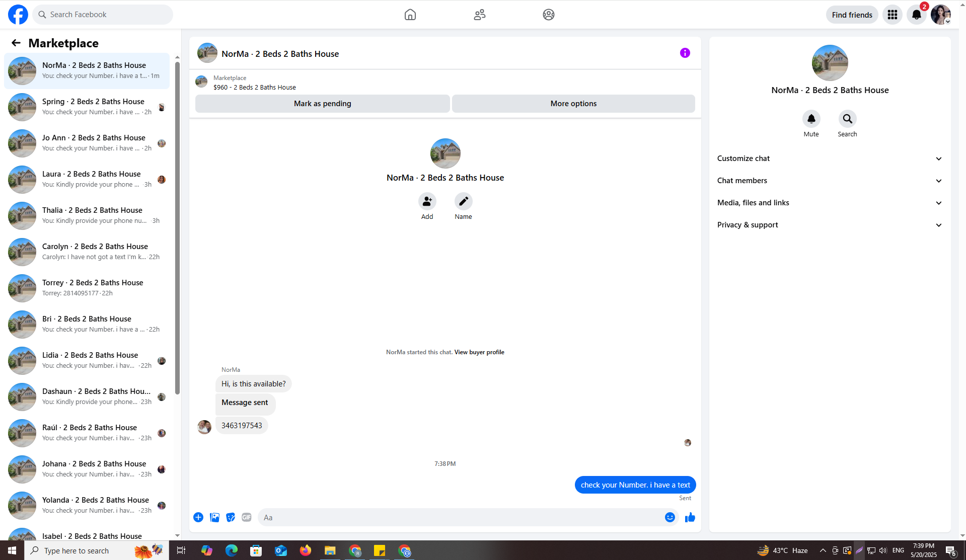Open the Facebook apps menu grid icon
Viewport: 966px width, 560px height.
click(893, 15)
